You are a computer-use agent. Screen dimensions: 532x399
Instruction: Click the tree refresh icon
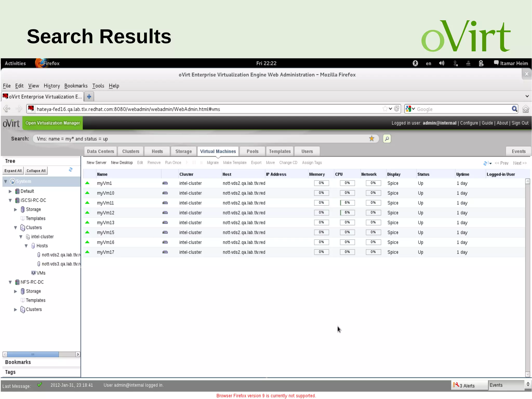(71, 170)
